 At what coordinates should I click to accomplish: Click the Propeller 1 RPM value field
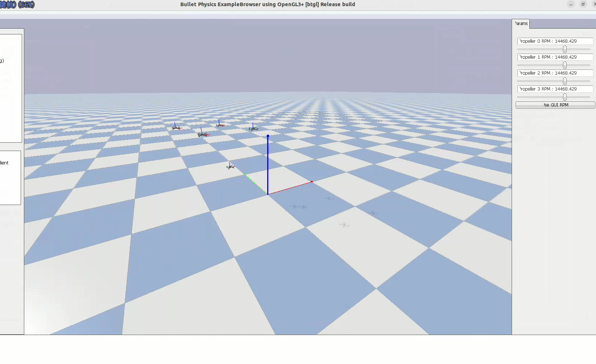pos(555,57)
